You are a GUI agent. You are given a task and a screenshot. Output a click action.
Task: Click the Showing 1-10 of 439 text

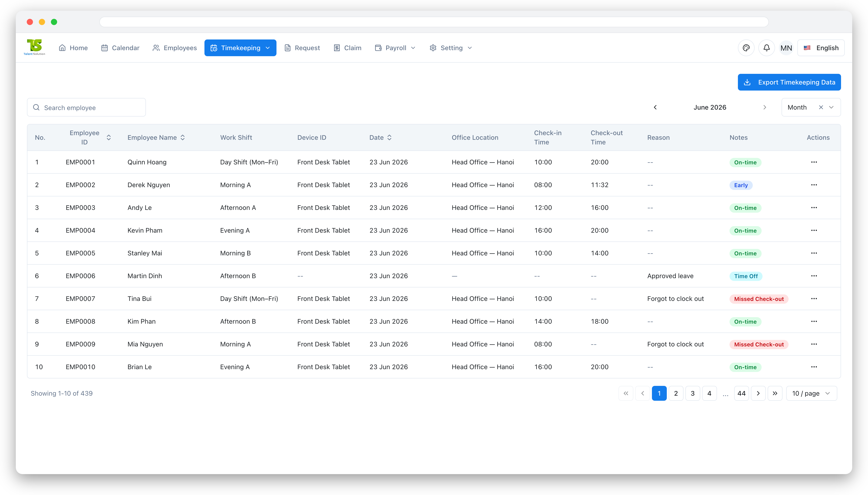pyautogui.click(x=62, y=393)
